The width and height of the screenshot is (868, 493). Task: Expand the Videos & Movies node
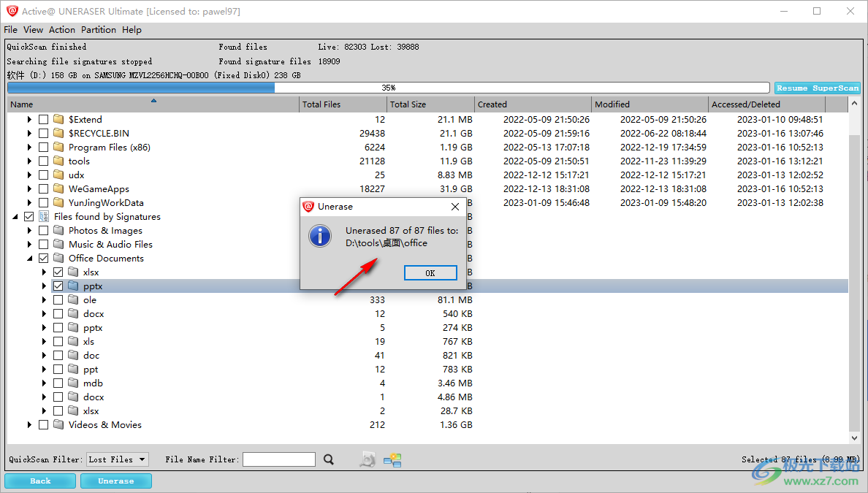(29, 424)
